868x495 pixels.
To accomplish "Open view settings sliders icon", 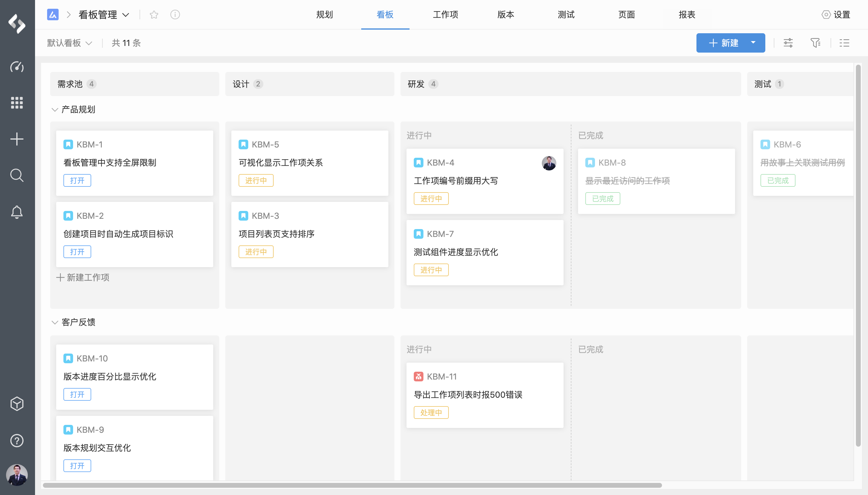I will tap(788, 43).
